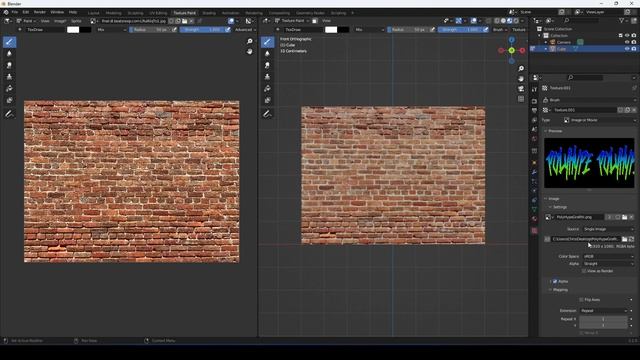Select the Clone tool in 3D viewport toolbar
640x360 pixels.
tap(267, 77)
